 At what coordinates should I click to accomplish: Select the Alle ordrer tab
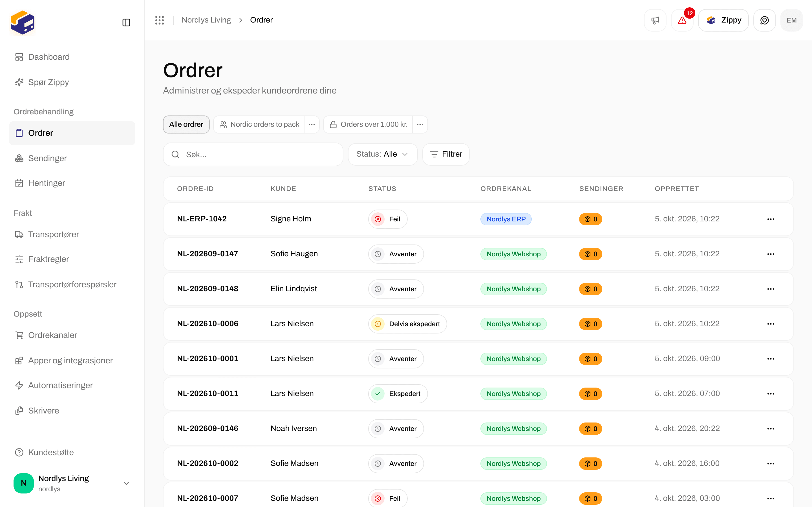[186, 124]
